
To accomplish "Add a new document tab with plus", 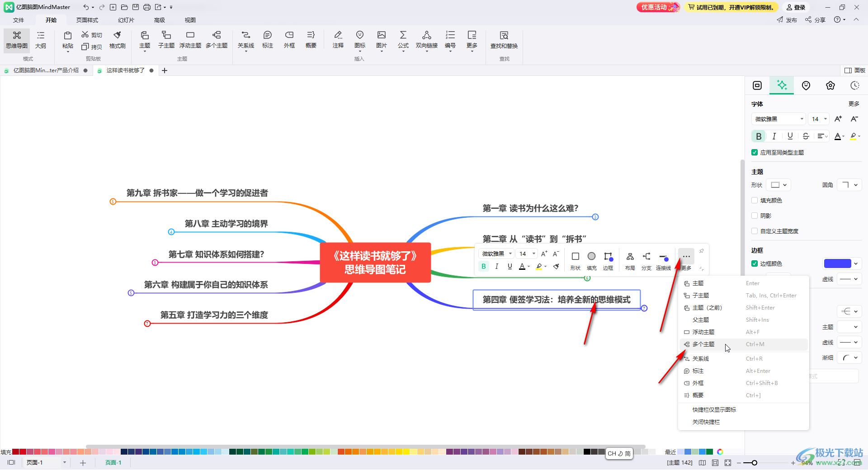I will (165, 70).
